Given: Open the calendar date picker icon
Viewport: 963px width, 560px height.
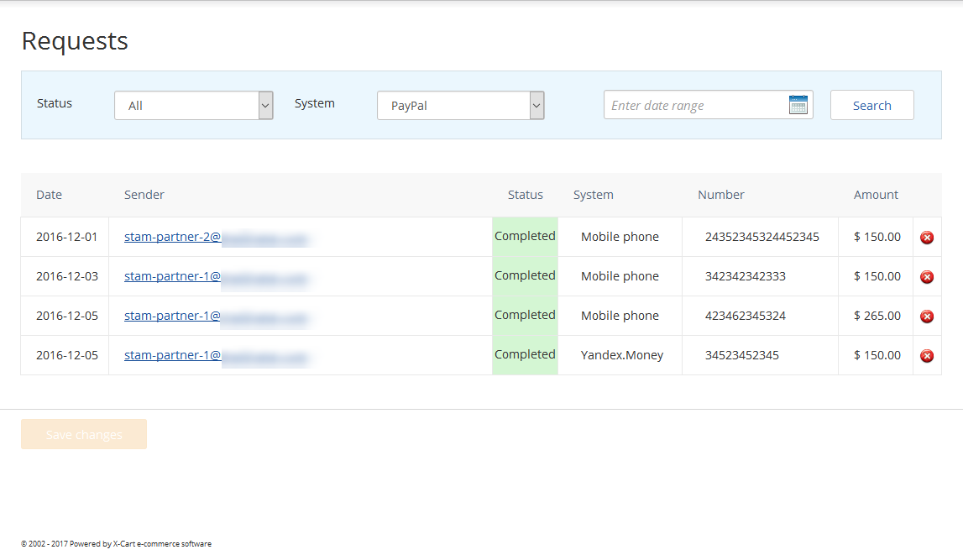Looking at the screenshot, I should 798,105.
